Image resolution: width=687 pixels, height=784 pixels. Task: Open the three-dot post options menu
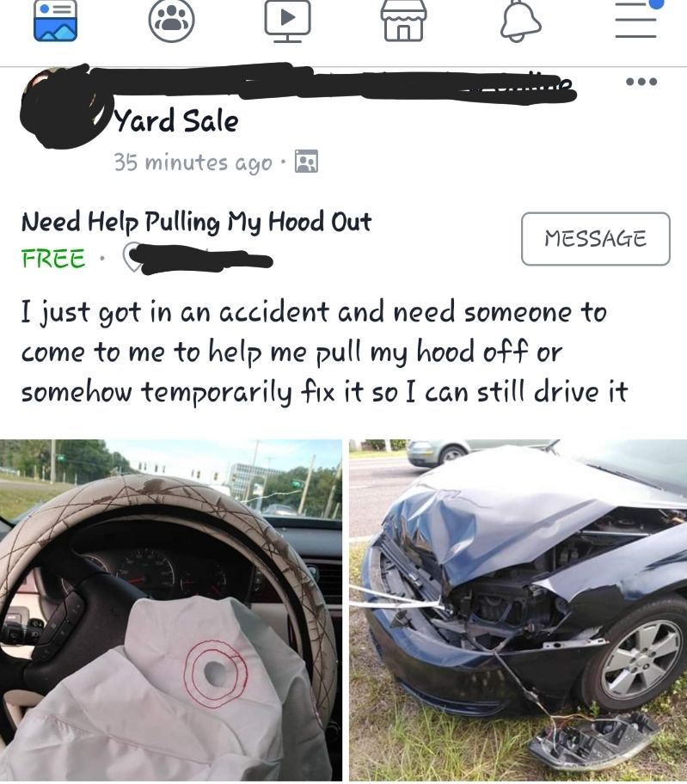coord(641,82)
